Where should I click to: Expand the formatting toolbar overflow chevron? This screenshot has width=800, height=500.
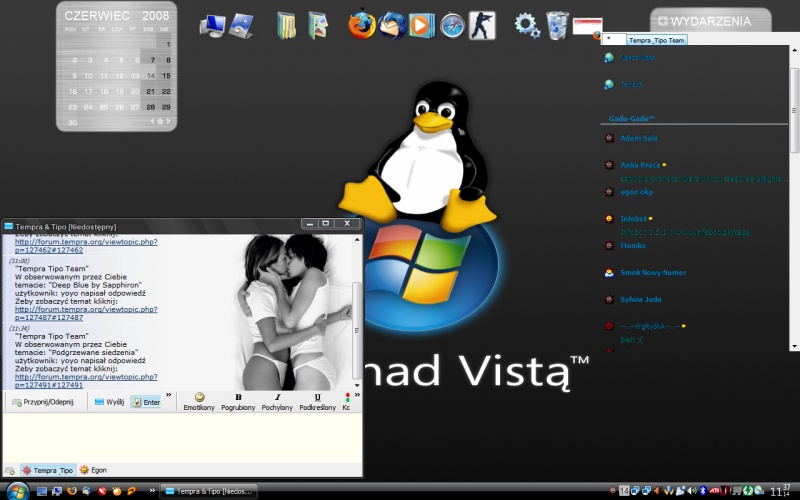[x=357, y=394]
